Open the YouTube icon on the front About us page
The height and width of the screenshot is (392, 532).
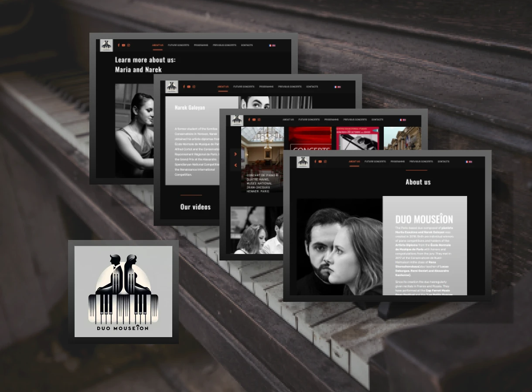click(x=320, y=162)
